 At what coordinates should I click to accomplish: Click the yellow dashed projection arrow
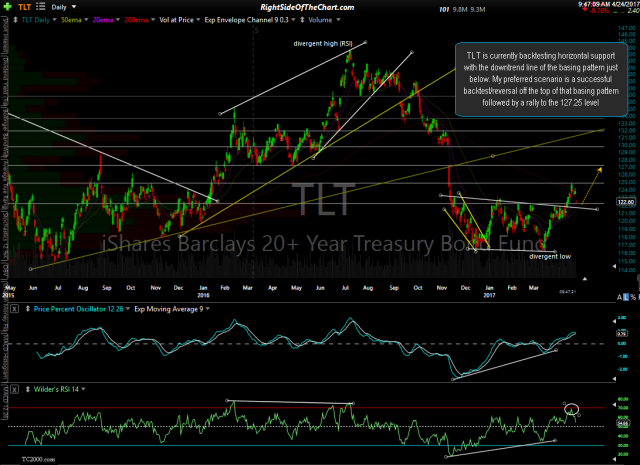[591, 186]
